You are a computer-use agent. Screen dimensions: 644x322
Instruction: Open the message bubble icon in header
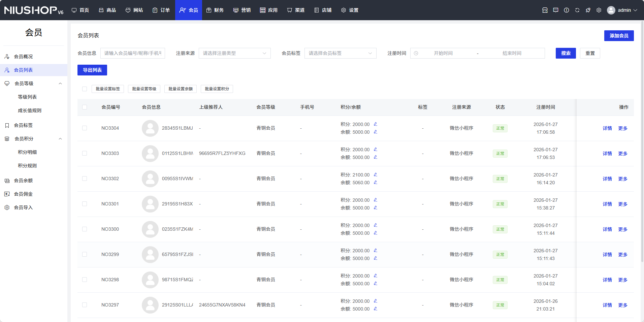[x=556, y=10]
